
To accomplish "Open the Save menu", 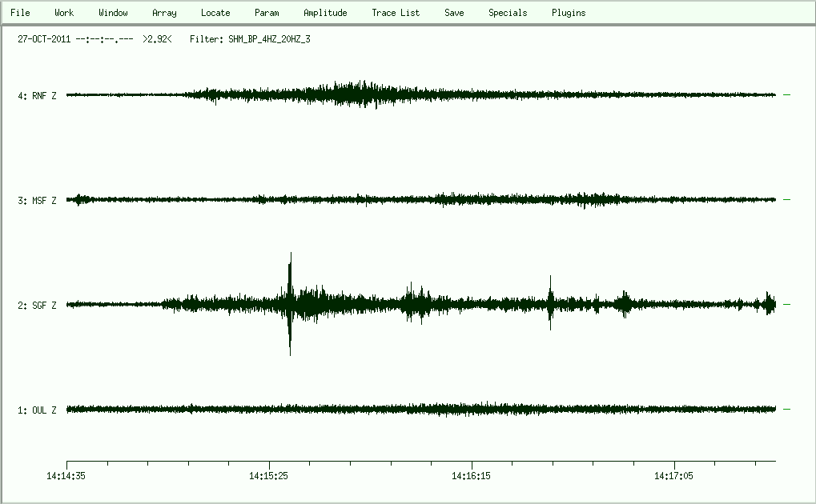I will (x=454, y=13).
